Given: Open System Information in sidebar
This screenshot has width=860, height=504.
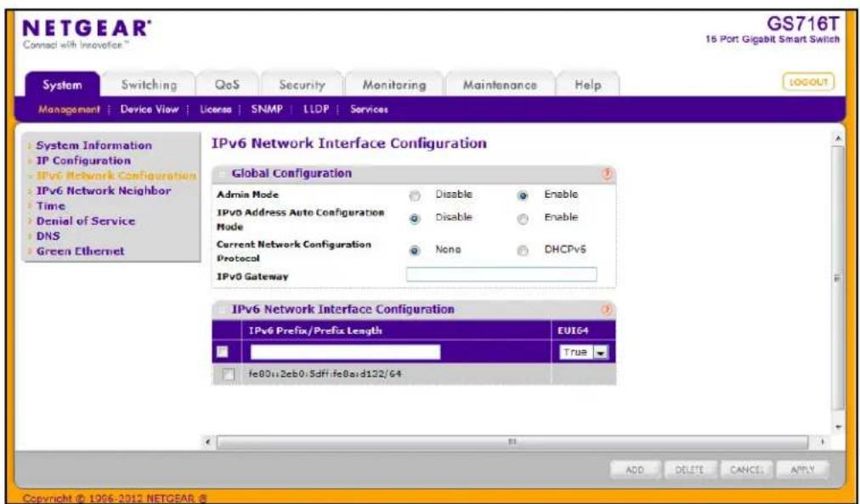Looking at the screenshot, I should pos(93,145).
